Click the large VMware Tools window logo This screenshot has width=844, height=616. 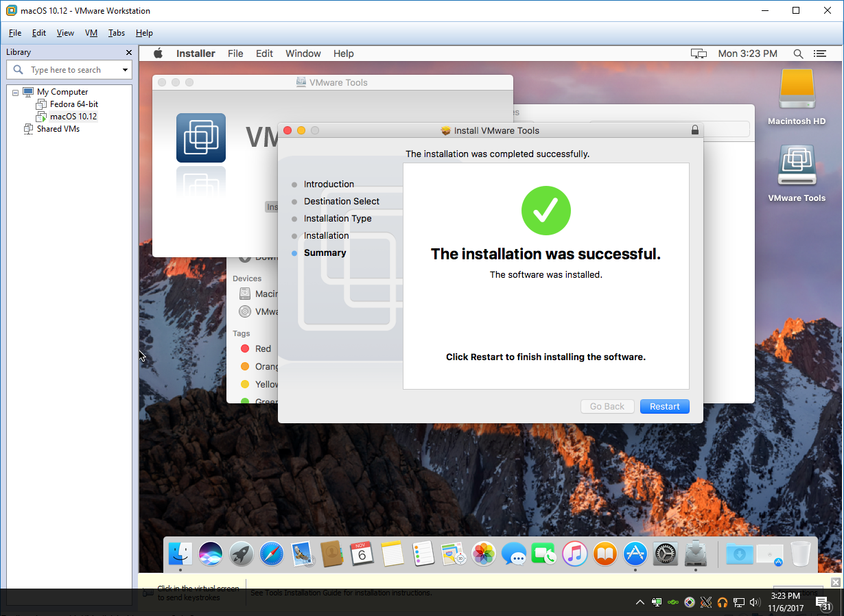[201, 138]
